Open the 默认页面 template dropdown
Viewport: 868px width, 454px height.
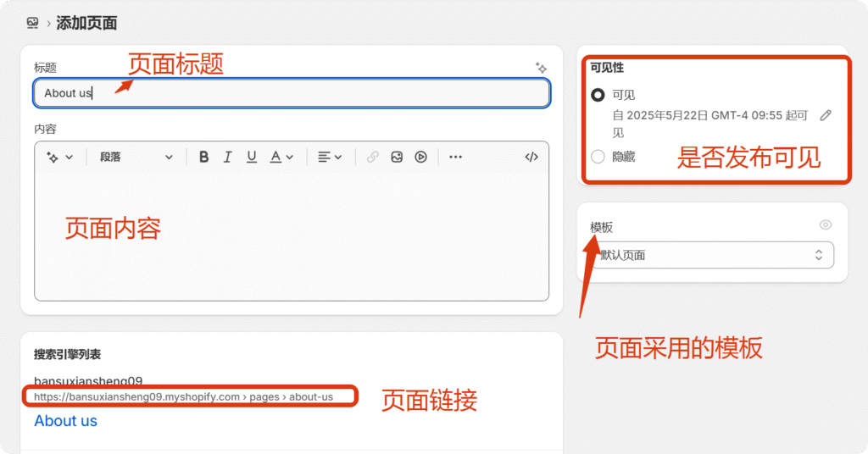[x=713, y=255]
